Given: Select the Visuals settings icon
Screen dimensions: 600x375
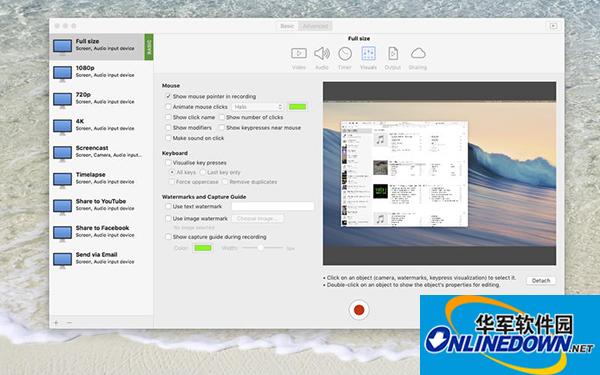Looking at the screenshot, I should point(368,54).
